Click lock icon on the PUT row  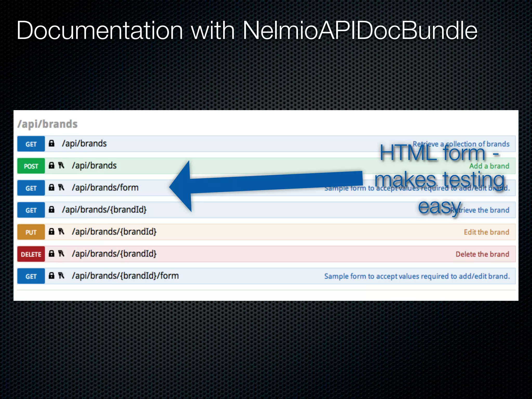52,231
